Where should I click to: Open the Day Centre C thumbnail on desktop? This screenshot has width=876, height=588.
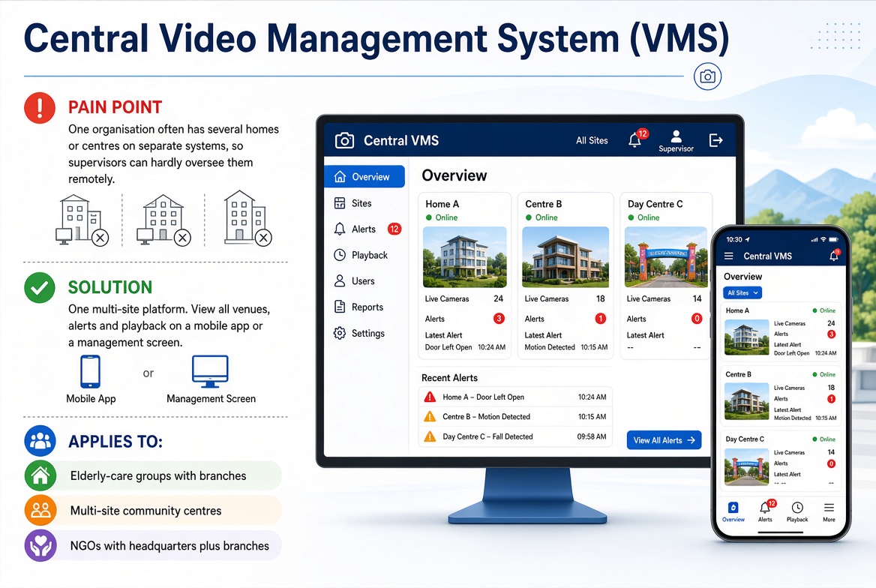666,257
